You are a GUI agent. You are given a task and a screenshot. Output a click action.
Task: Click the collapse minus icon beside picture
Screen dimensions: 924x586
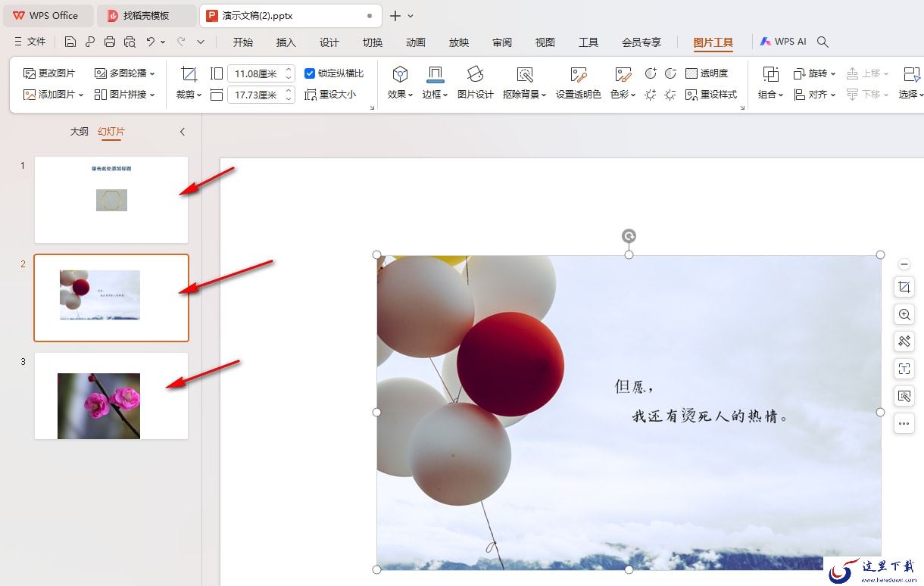[904, 264]
